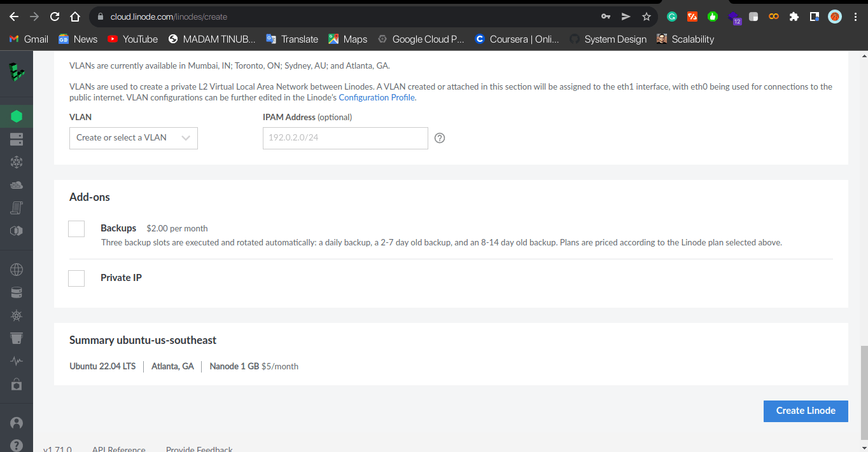Select the Object Storage bucket icon
The height and width of the screenshot is (452, 868).
17,338
